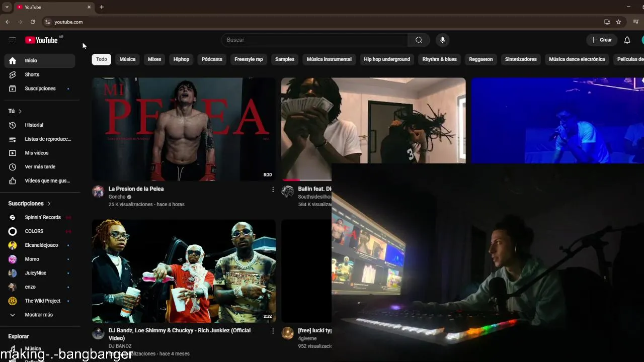Screen dimensions: 644x362
Task: Select Rhythm & blues filter chip
Action: [439, 59]
